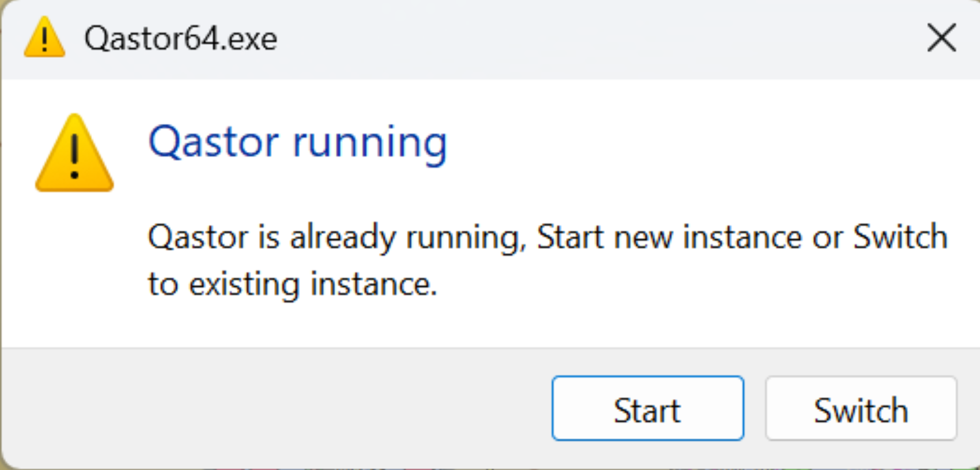This screenshot has width=980, height=470.
Task: Start a new Qastor instance
Action: pyautogui.click(x=647, y=408)
